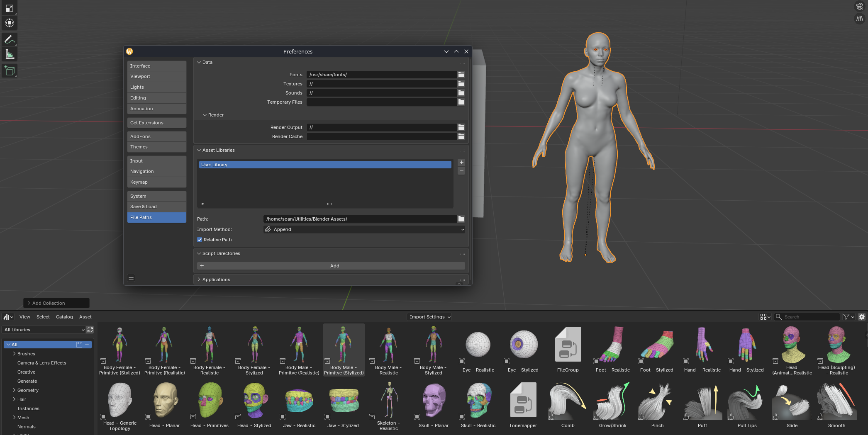Uncheck the Relative Path checkbox
The image size is (868, 435).
pos(200,240)
